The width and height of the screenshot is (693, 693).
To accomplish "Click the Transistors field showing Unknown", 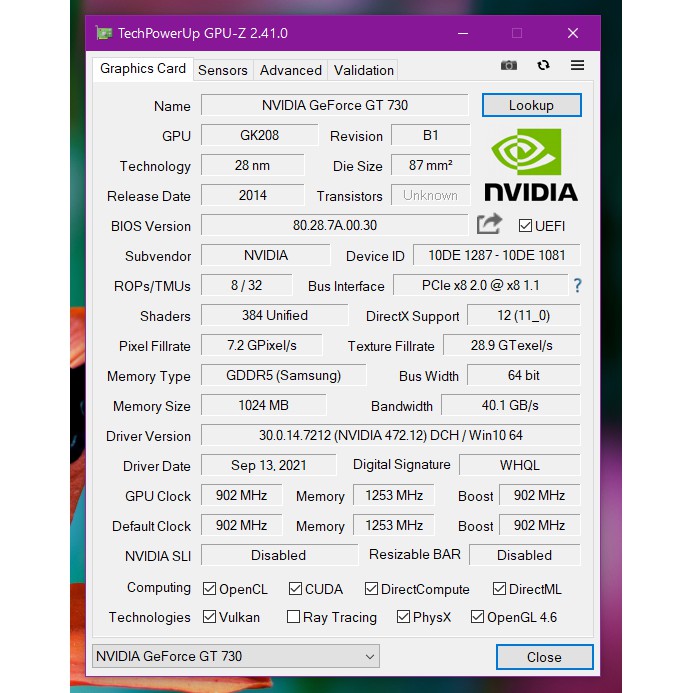I will point(430,195).
